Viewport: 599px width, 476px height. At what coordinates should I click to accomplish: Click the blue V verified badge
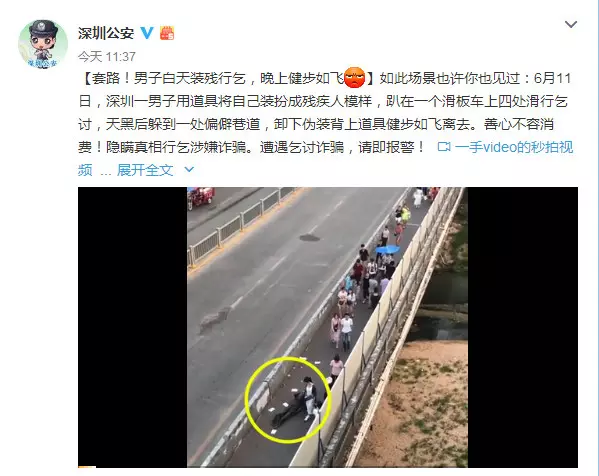click(x=147, y=33)
